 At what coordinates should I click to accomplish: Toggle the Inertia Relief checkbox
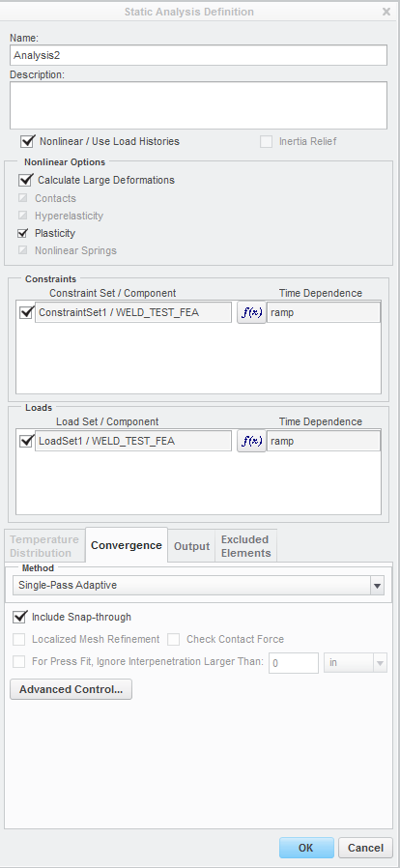click(x=266, y=141)
